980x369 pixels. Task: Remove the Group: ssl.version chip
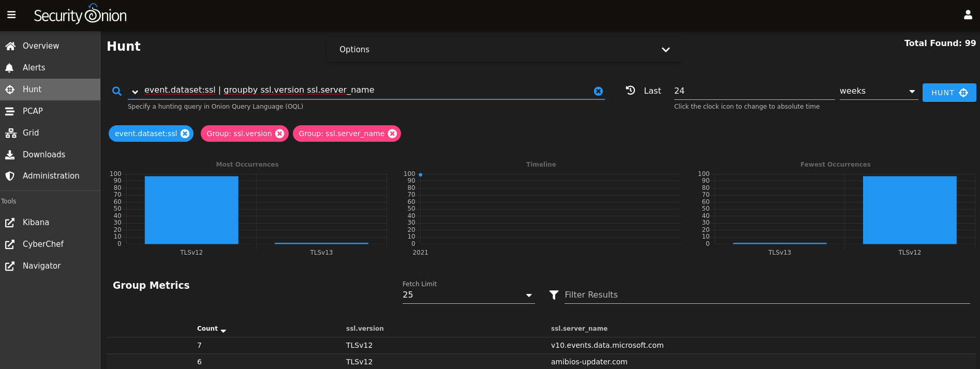280,134
